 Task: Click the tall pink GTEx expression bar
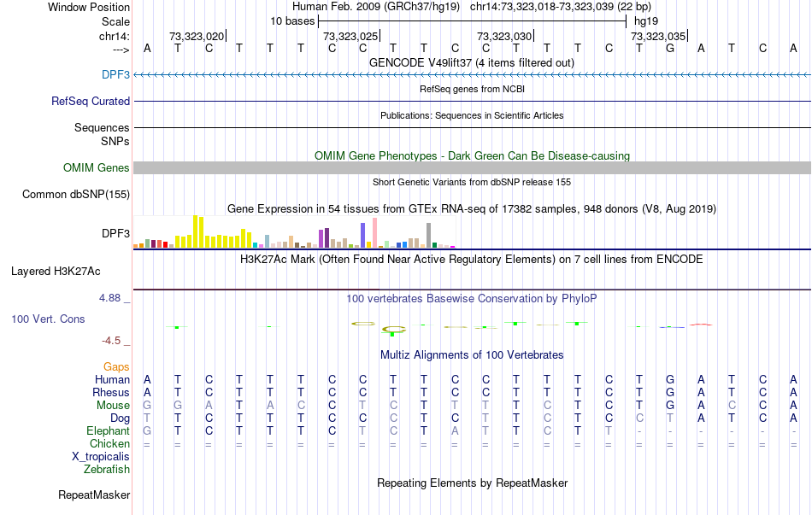(x=375, y=233)
